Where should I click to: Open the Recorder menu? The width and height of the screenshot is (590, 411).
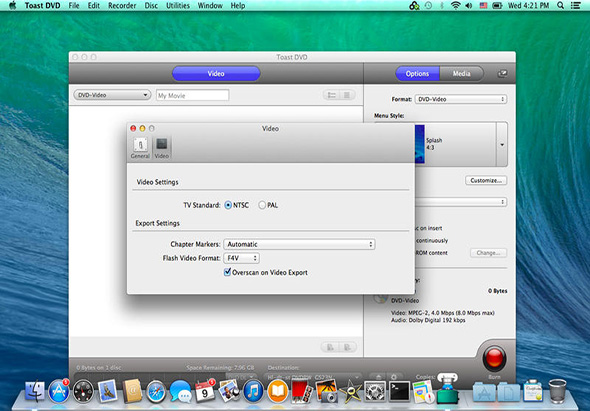coord(122,6)
